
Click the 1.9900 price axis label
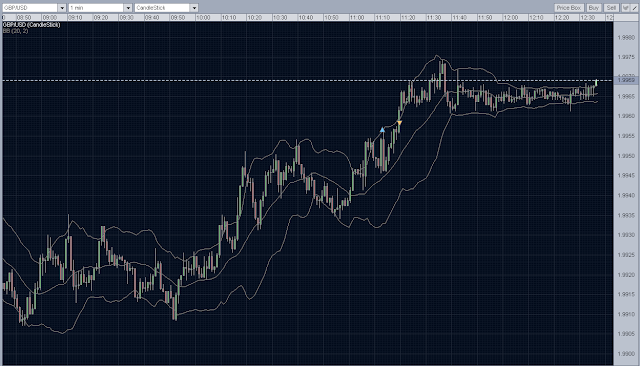(x=626, y=354)
